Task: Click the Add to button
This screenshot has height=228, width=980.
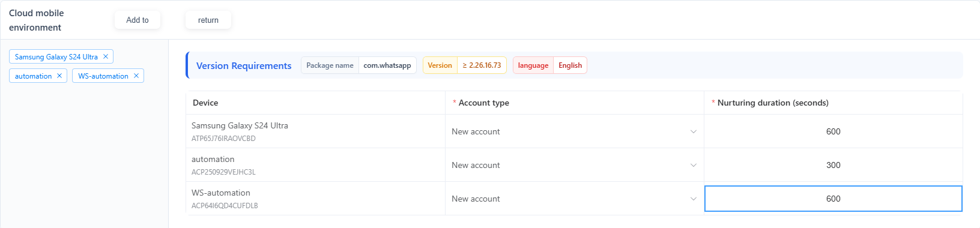Action: [138, 20]
